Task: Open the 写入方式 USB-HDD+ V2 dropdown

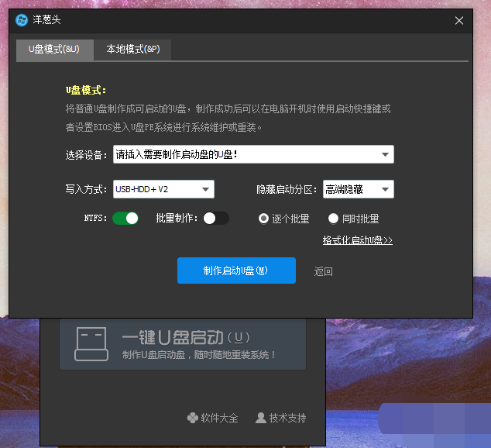Action: pyautogui.click(x=163, y=189)
